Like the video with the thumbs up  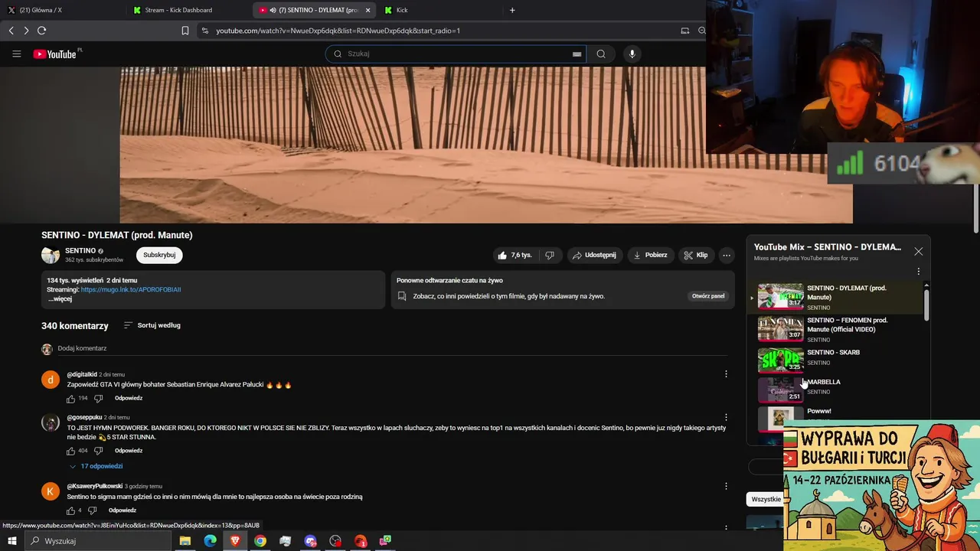click(x=514, y=255)
